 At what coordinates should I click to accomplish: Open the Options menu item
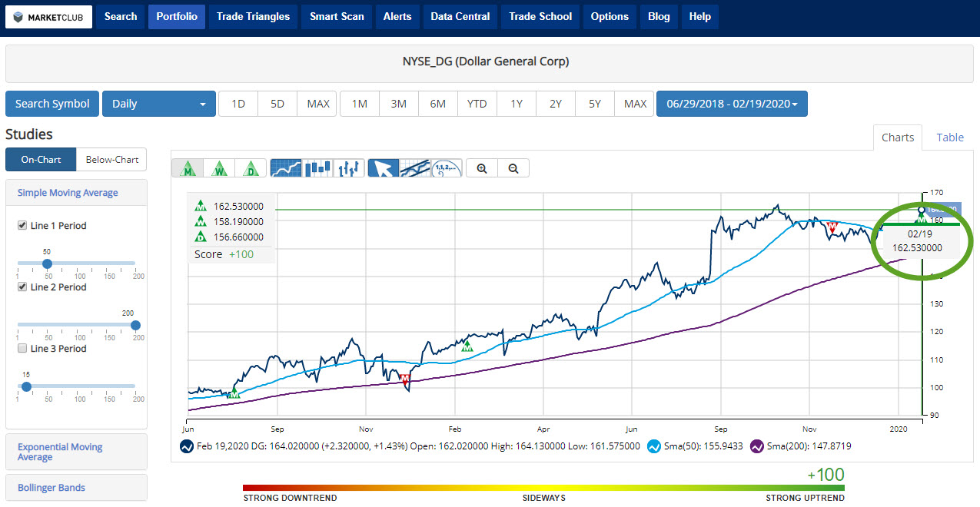click(x=610, y=16)
